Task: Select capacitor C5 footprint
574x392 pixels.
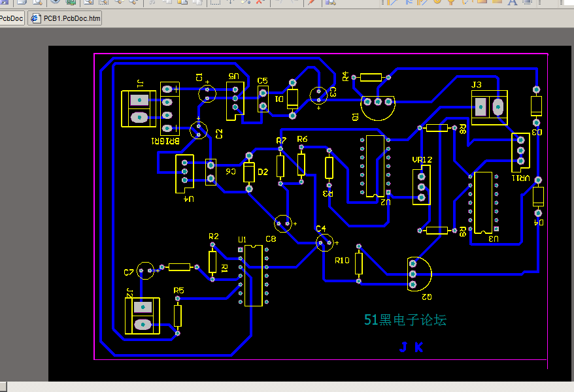Action: (263, 99)
